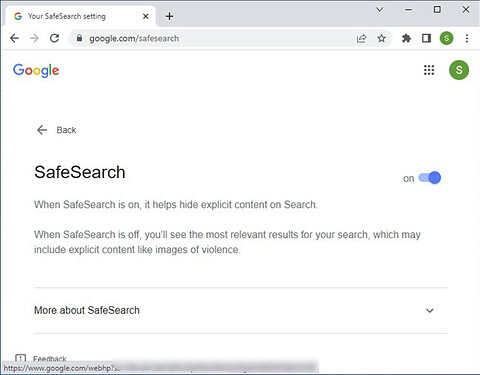Open Chrome three-dot menu
The width and height of the screenshot is (480, 375).
[x=467, y=38]
